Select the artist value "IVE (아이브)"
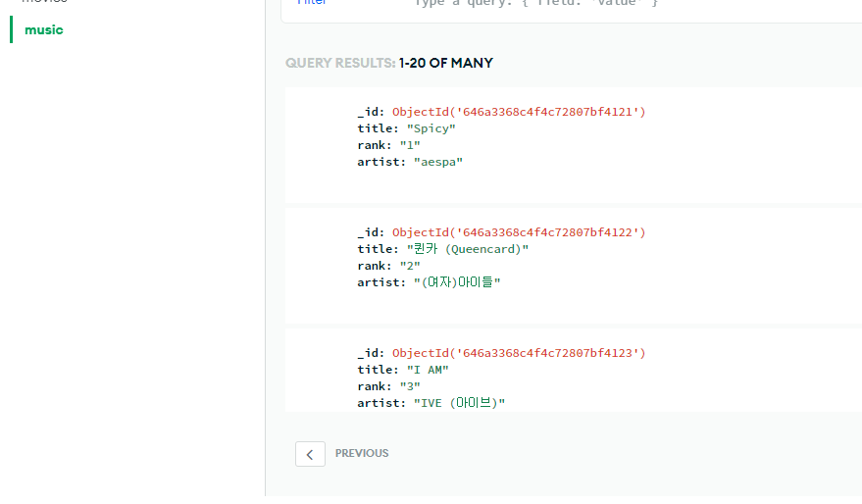Image resolution: width=862 pixels, height=504 pixels. click(459, 403)
